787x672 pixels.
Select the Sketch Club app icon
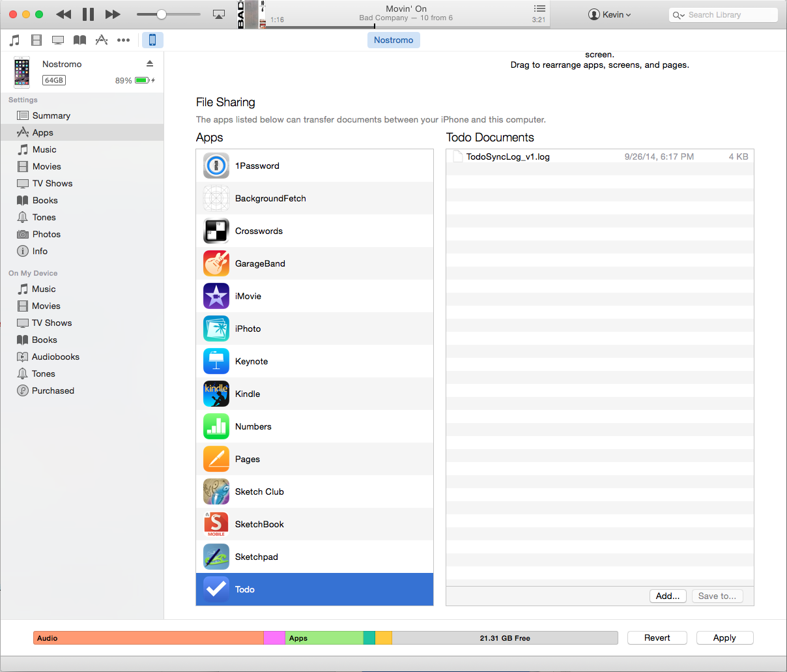click(216, 491)
